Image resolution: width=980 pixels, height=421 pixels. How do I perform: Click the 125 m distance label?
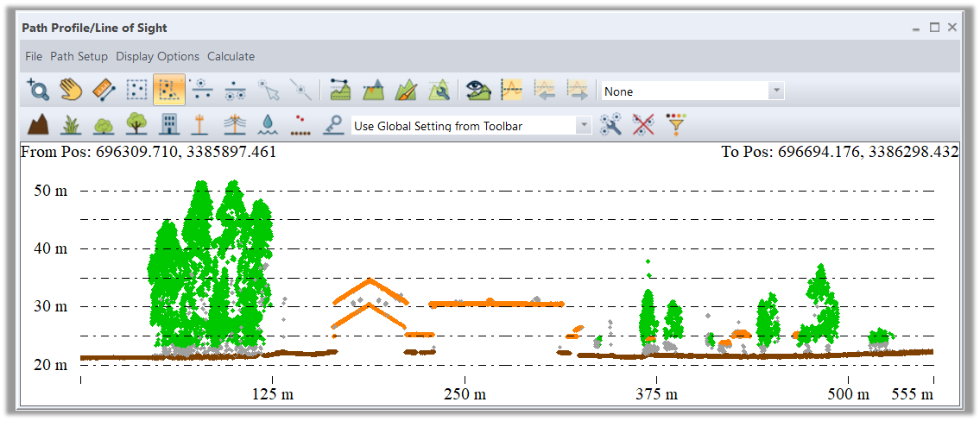(273, 394)
